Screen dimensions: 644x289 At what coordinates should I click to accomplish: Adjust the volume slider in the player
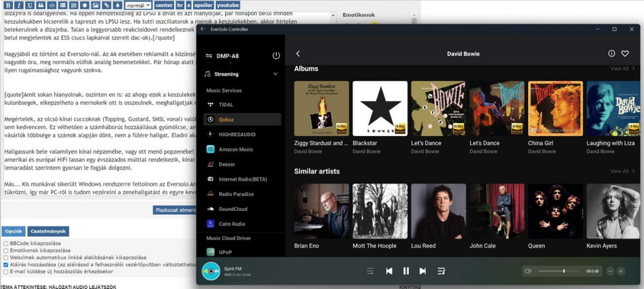coord(563,271)
